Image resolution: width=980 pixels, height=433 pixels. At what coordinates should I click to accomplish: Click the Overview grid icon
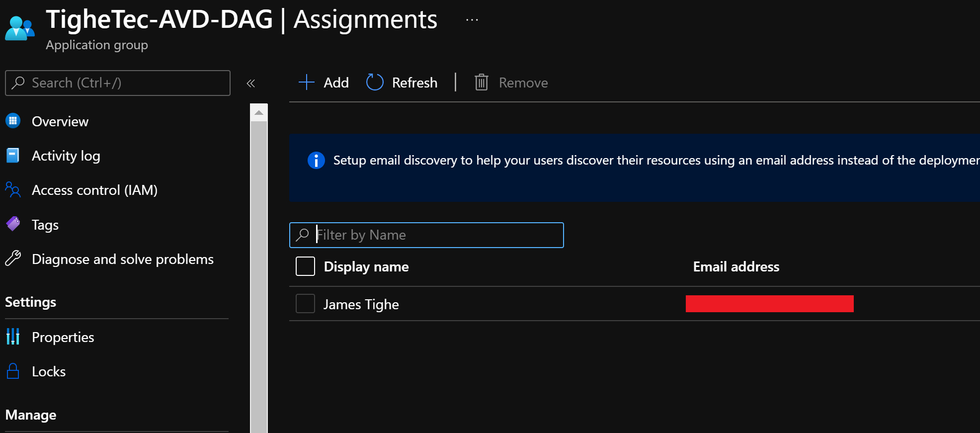pos(13,121)
